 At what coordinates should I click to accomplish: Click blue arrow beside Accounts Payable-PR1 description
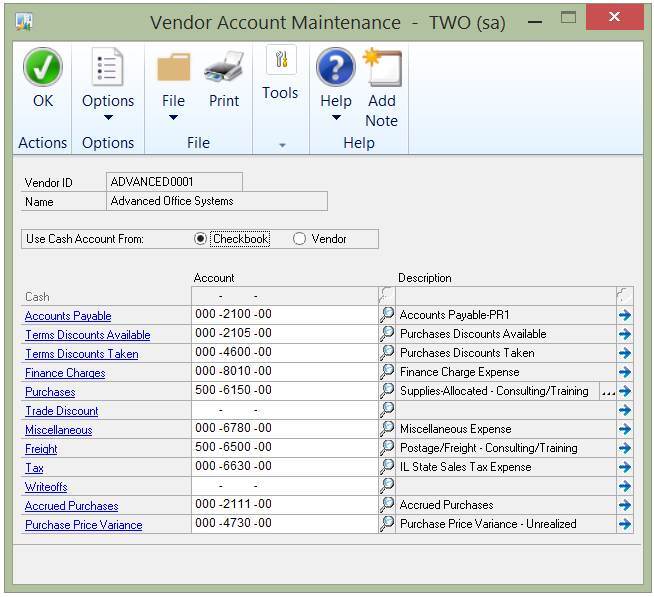tap(625, 315)
